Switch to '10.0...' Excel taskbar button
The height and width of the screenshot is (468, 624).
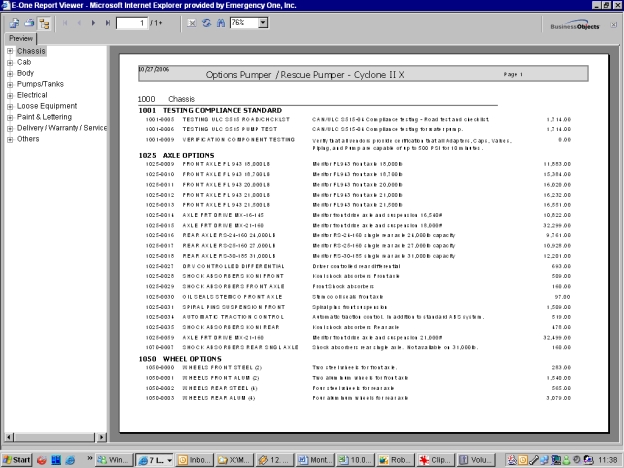tap(356, 460)
